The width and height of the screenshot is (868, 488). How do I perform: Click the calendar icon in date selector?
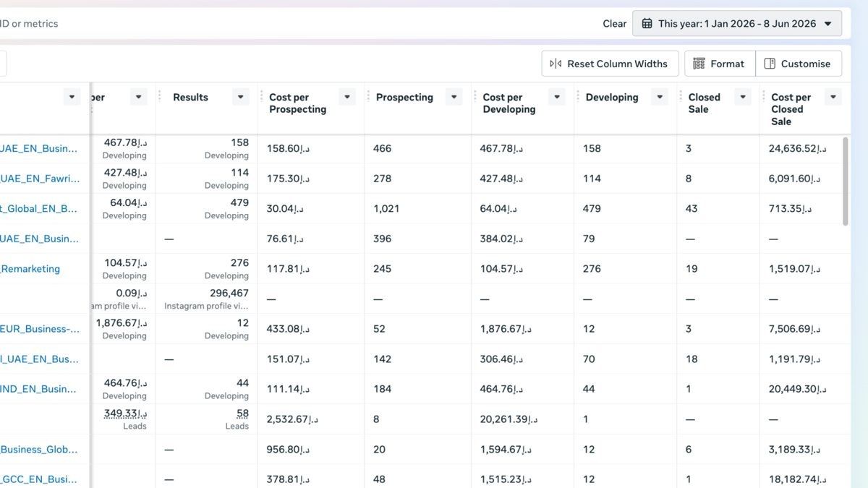[647, 23]
